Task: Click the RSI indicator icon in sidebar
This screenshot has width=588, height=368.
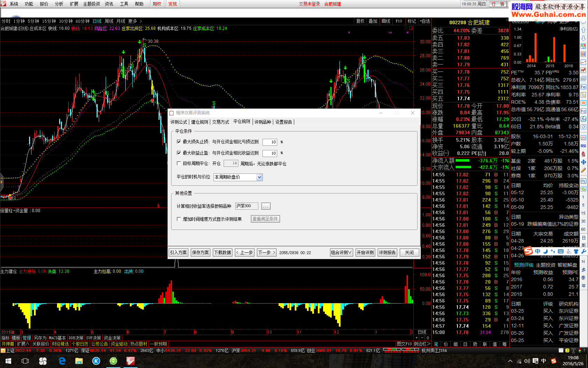Action: point(583,145)
